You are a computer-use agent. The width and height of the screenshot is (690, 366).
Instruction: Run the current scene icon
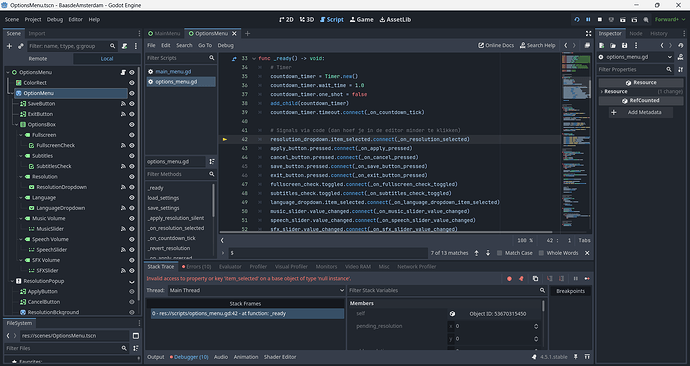pos(623,19)
